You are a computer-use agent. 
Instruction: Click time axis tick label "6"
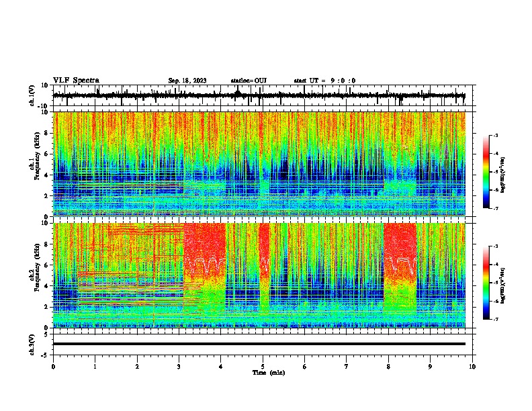(x=305, y=367)
